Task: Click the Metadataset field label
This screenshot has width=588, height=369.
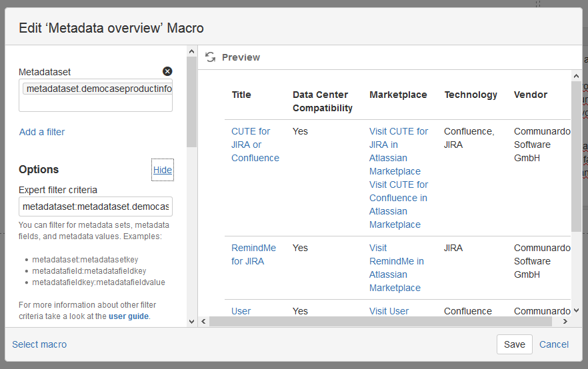Action: 45,72
